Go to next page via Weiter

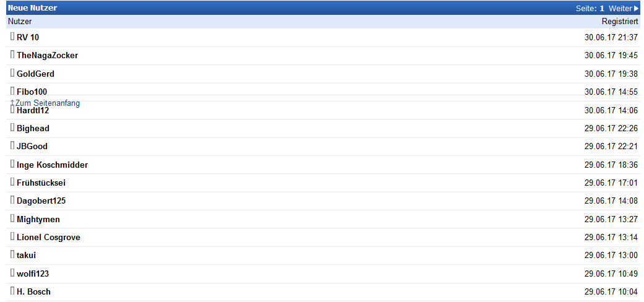click(624, 8)
